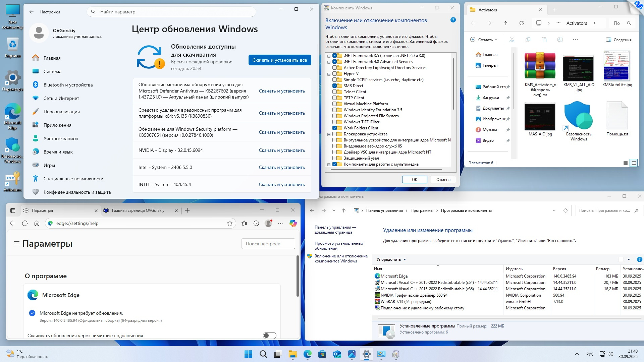Open Bluetooth и устройства settings section
This screenshot has height=362, width=644.
[68, 85]
